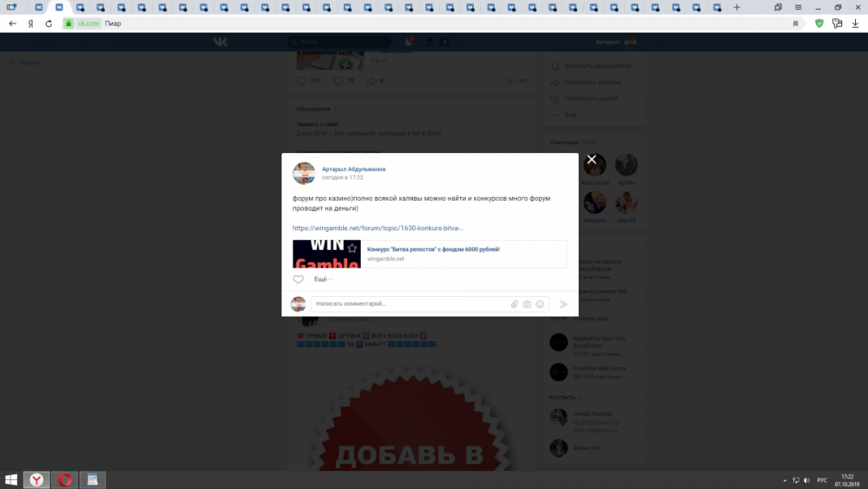
Task: Switch to Yandex Browser in taskbar
Action: (36, 479)
